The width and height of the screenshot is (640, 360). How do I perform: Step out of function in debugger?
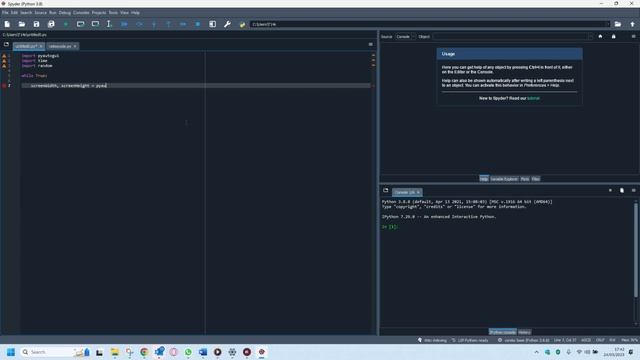tap(169, 24)
